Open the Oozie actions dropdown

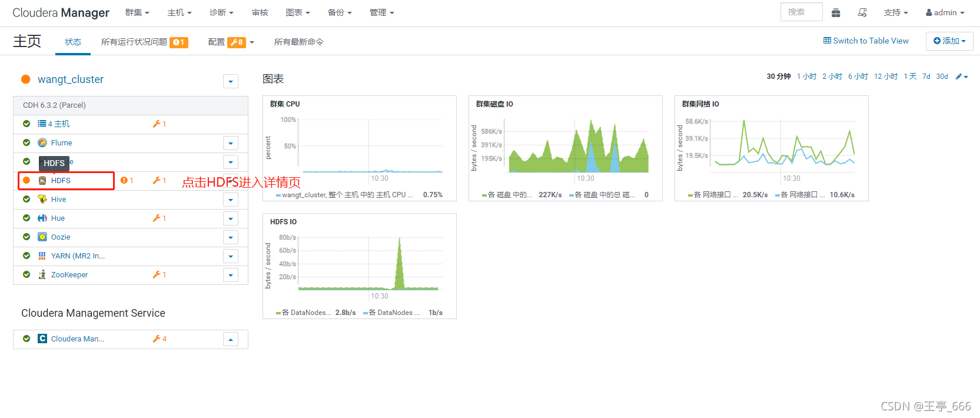(231, 237)
